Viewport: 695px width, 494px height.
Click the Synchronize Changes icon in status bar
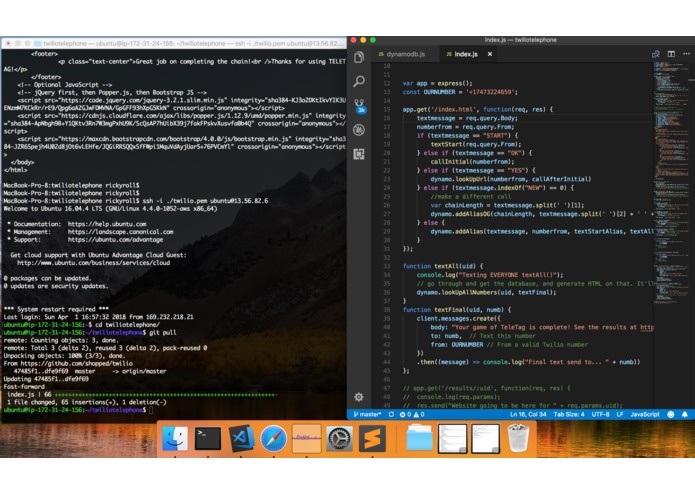coord(391,415)
